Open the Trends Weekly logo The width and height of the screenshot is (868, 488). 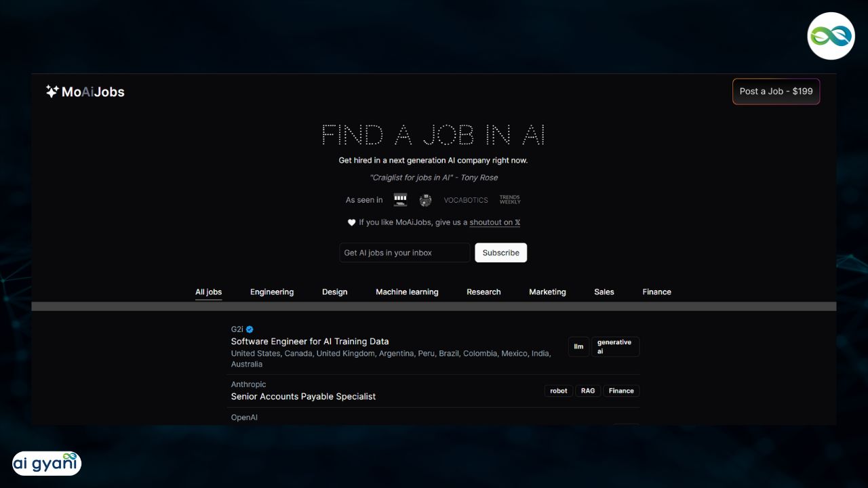510,200
